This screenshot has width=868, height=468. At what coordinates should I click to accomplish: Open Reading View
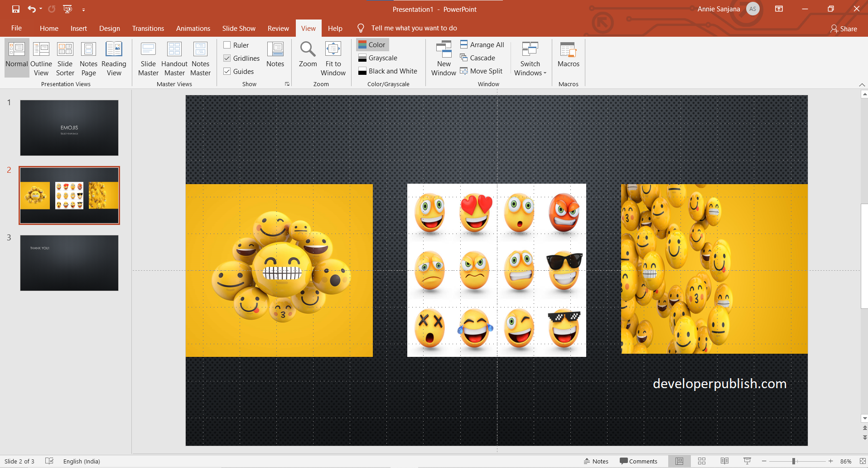coord(114,58)
